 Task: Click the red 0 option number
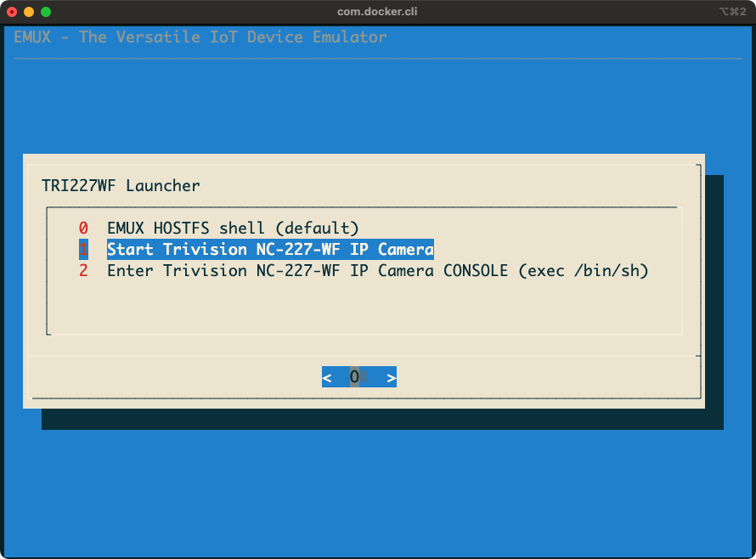tap(82, 228)
